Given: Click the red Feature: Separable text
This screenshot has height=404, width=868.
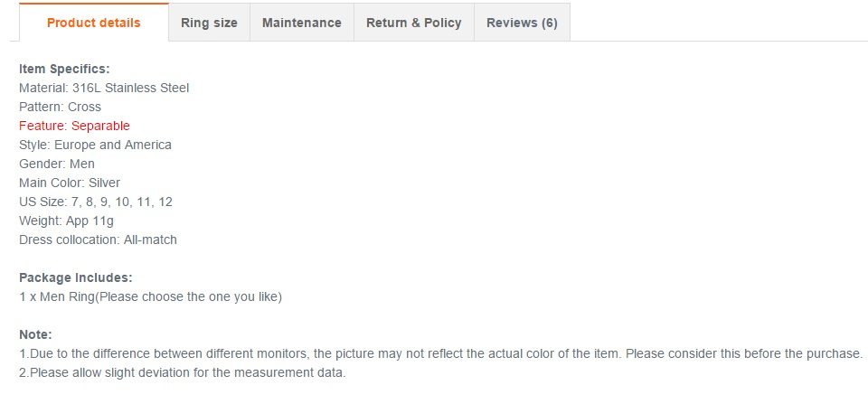Looking at the screenshot, I should coord(74,126).
